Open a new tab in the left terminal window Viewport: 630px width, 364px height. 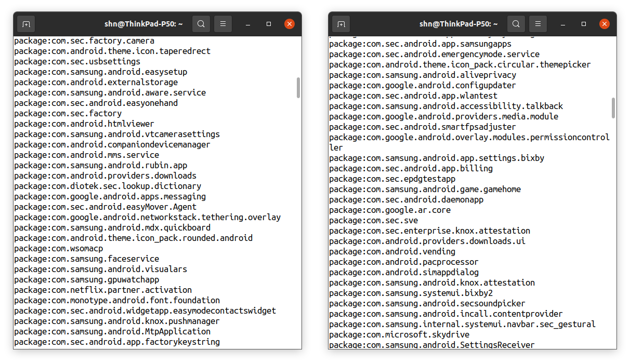pyautogui.click(x=27, y=24)
